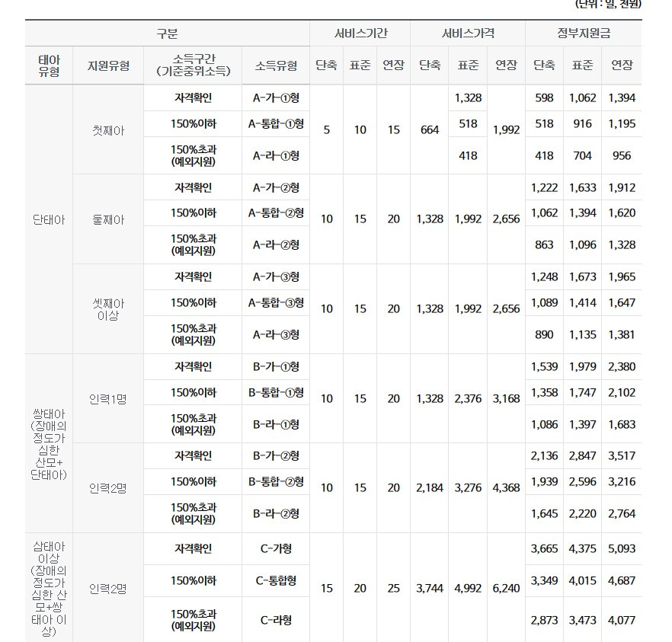Viewport: 672px width, 642px height.
Task: Click the 정부지원금 header cell
Action: (584, 34)
